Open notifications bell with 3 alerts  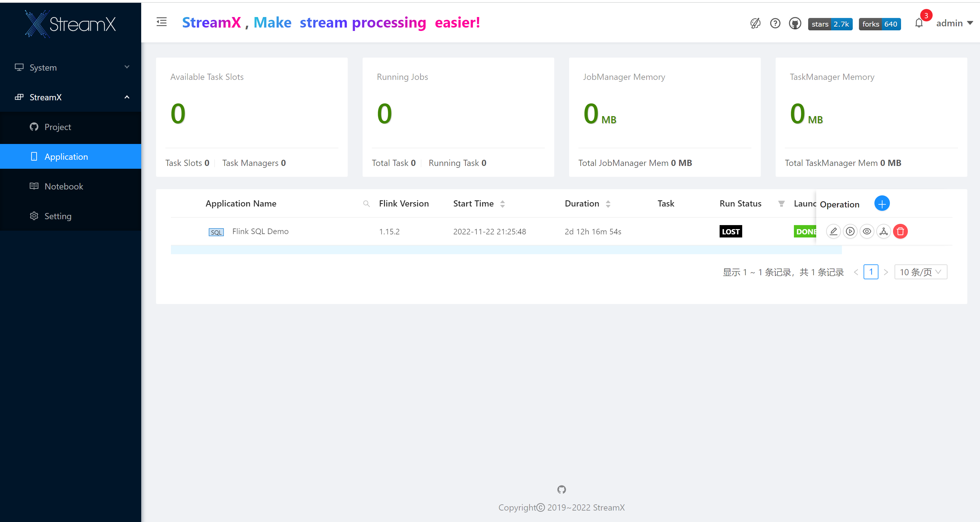tap(919, 23)
